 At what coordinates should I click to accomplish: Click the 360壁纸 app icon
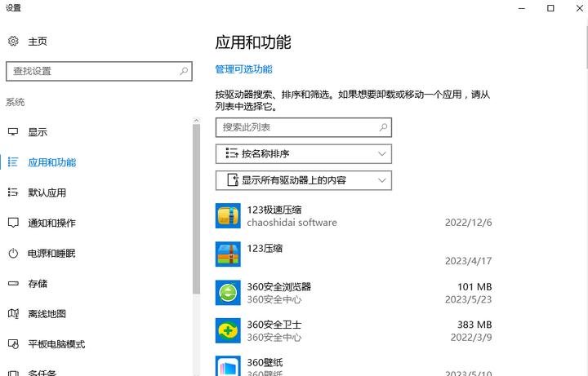click(x=228, y=366)
